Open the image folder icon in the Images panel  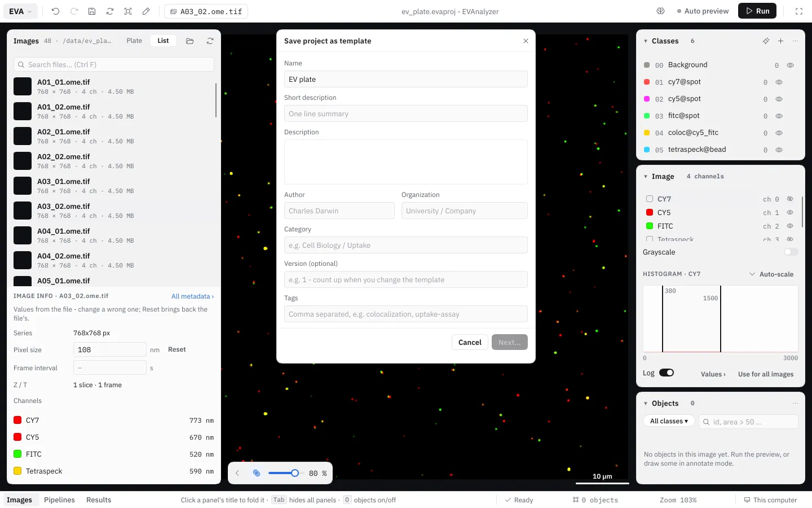[190, 41]
